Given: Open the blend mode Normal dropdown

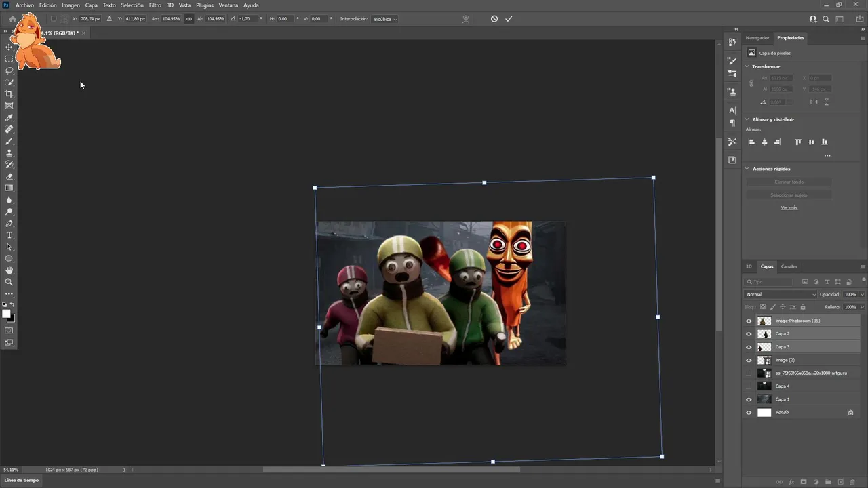Looking at the screenshot, I should click(781, 294).
